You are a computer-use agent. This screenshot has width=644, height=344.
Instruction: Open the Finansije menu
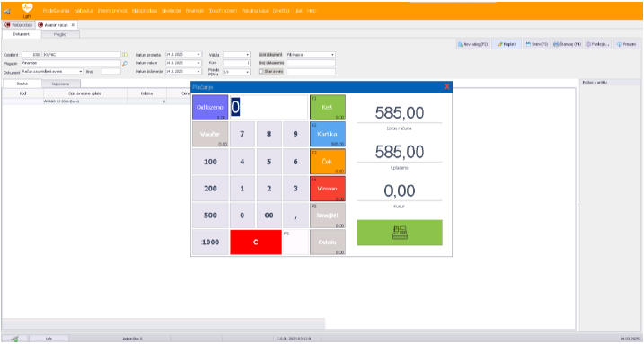[x=194, y=11]
